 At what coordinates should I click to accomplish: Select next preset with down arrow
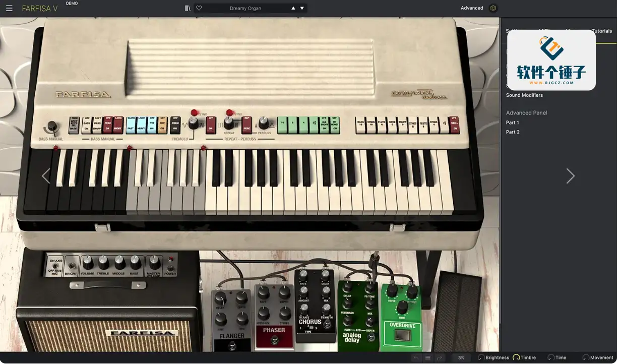[x=302, y=8]
